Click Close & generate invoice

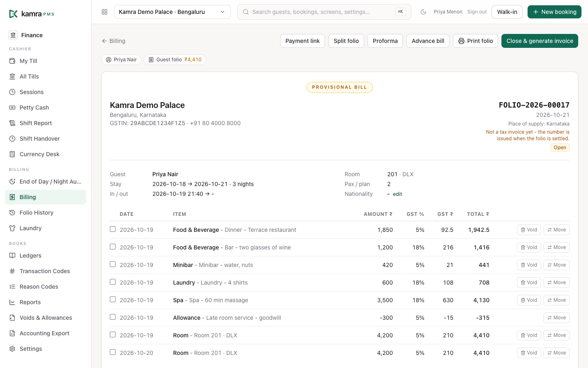click(540, 41)
